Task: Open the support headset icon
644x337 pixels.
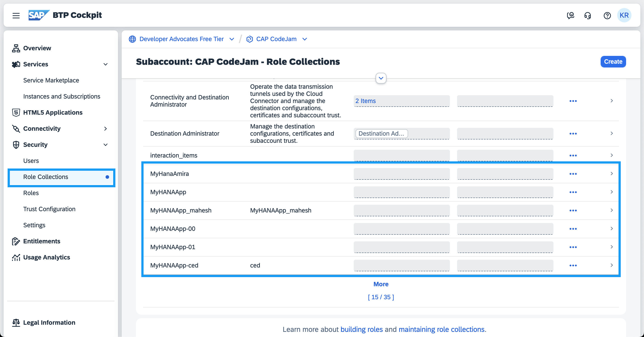Action: point(587,15)
